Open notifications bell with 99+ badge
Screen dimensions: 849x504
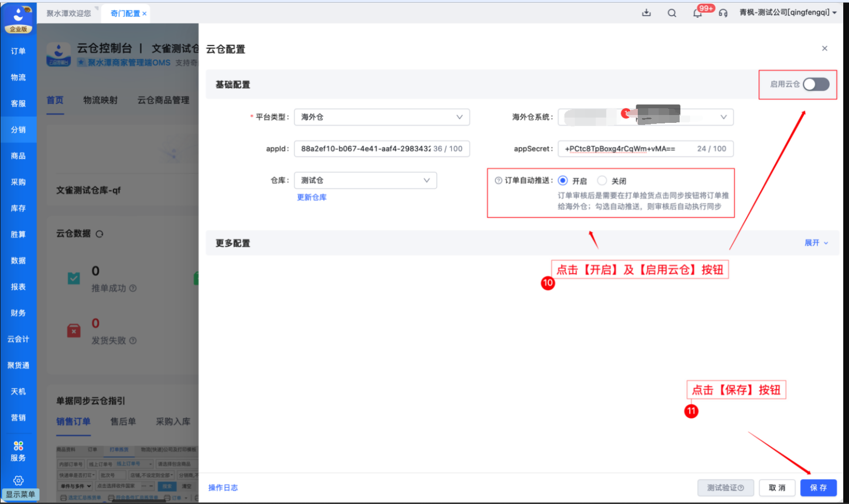[x=697, y=13]
